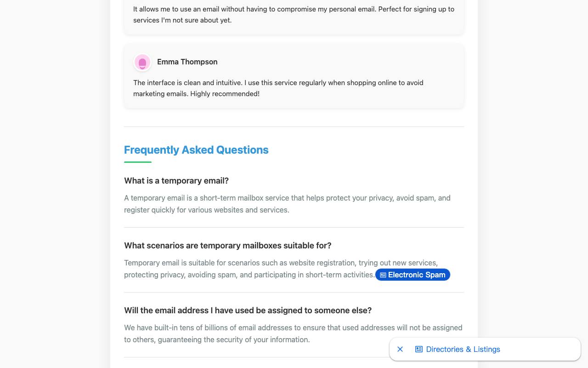Expand 'Will the email address I have used be assigned' question
588x368 pixels.
click(x=248, y=310)
